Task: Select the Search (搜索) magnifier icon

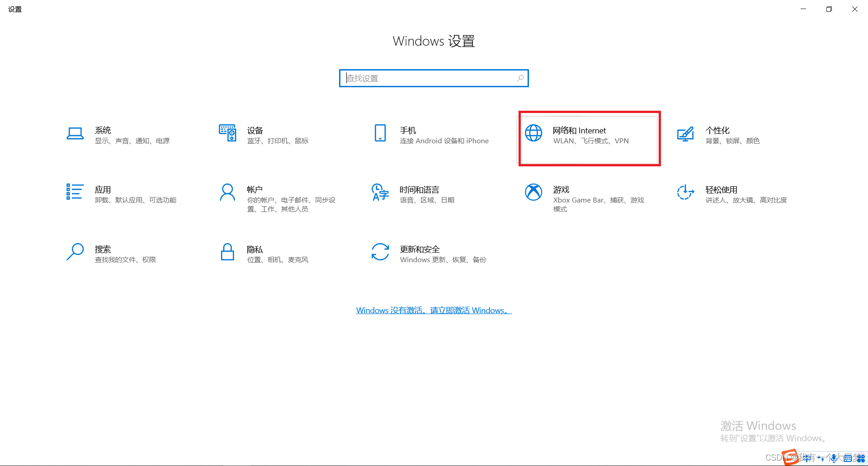Action: [75, 252]
